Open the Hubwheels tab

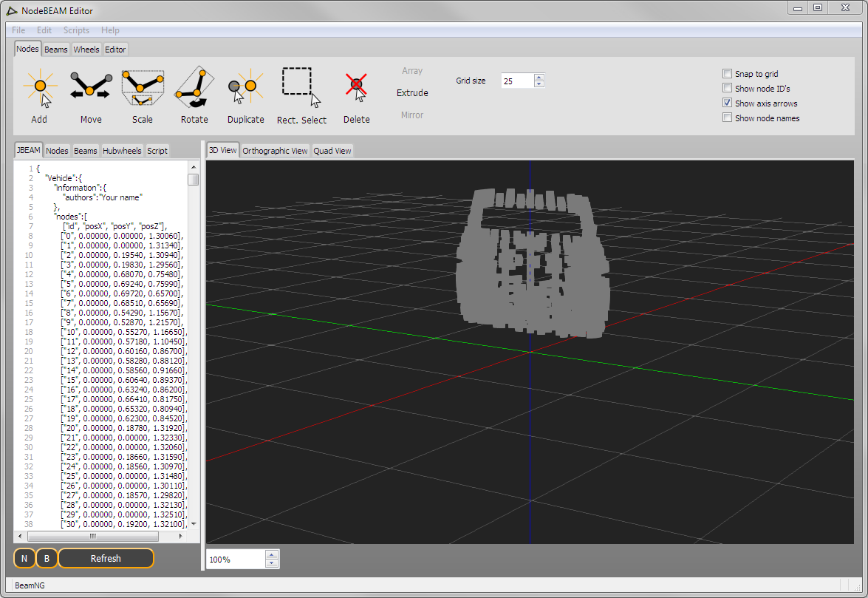pos(122,151)
